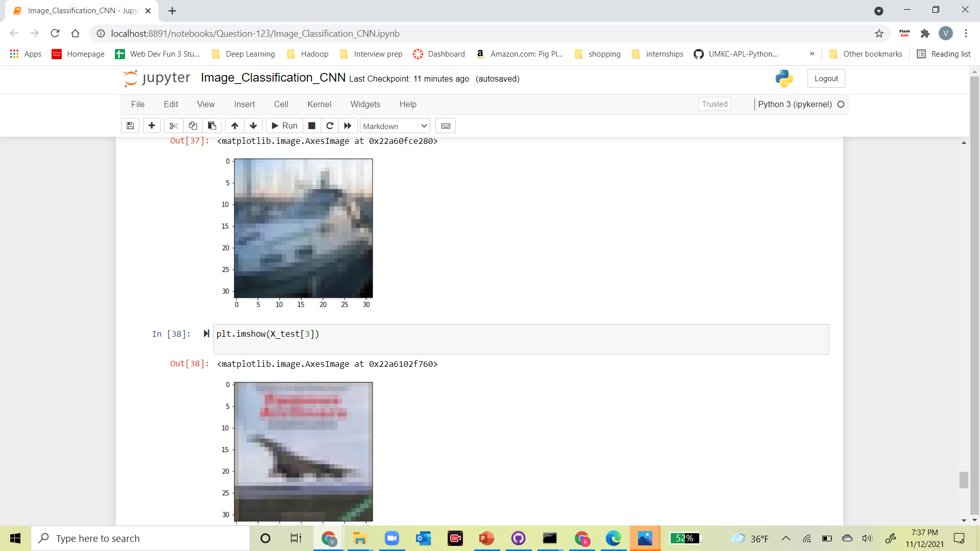Go back in browser history
This screenshot has height=551, width=980.
click(14, 34)
